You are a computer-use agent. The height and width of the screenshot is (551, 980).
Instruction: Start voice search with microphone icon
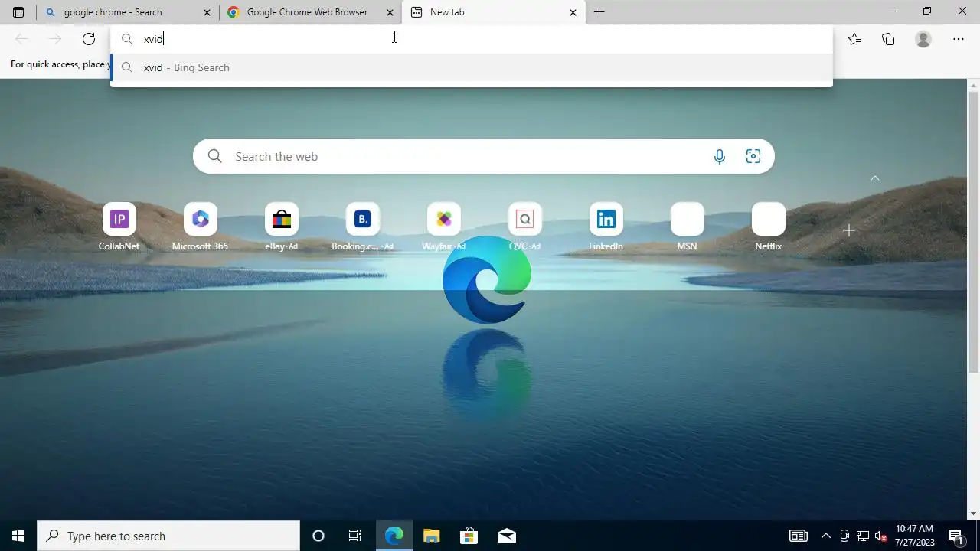point(719,156)
